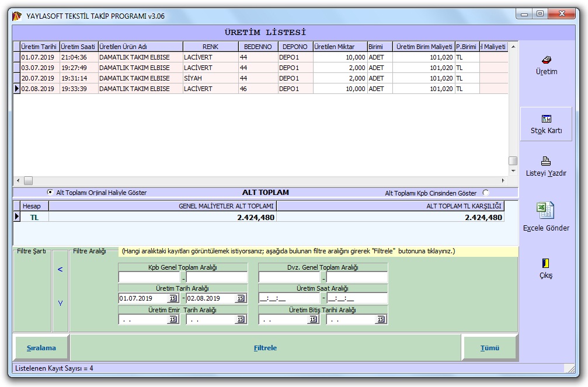This screenshot has width=588, height=387.
Task: Focus the Dvz. Genel Toplam minimum field
Action: coord(289,277)
